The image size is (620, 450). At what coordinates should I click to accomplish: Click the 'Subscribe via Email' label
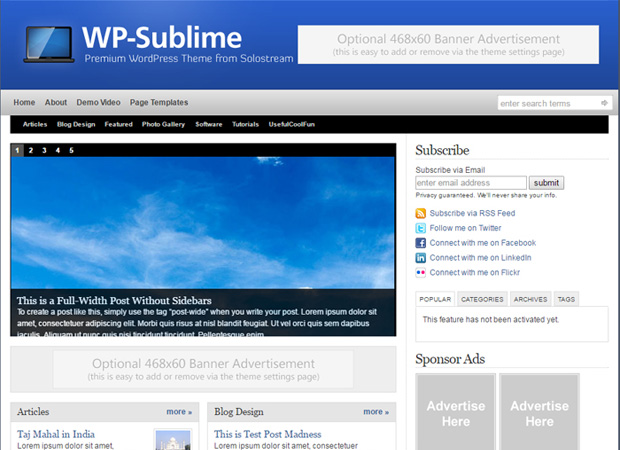click(450, 170)
